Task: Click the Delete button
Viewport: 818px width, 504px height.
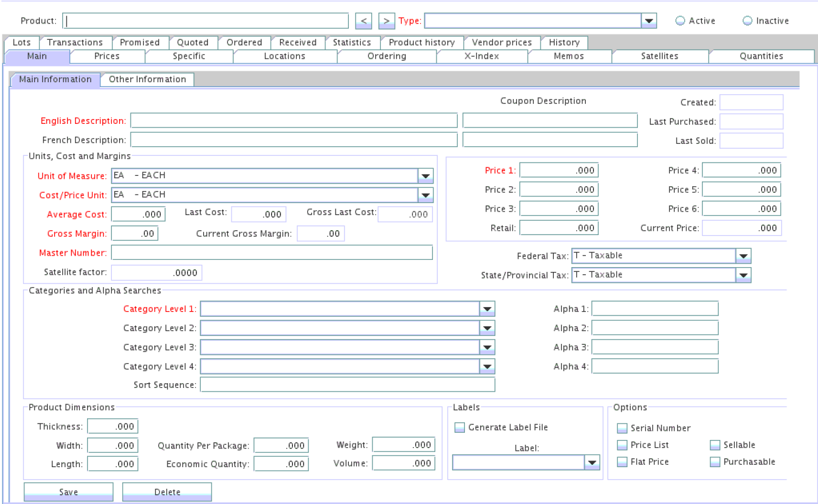Action: coord(167,492)
